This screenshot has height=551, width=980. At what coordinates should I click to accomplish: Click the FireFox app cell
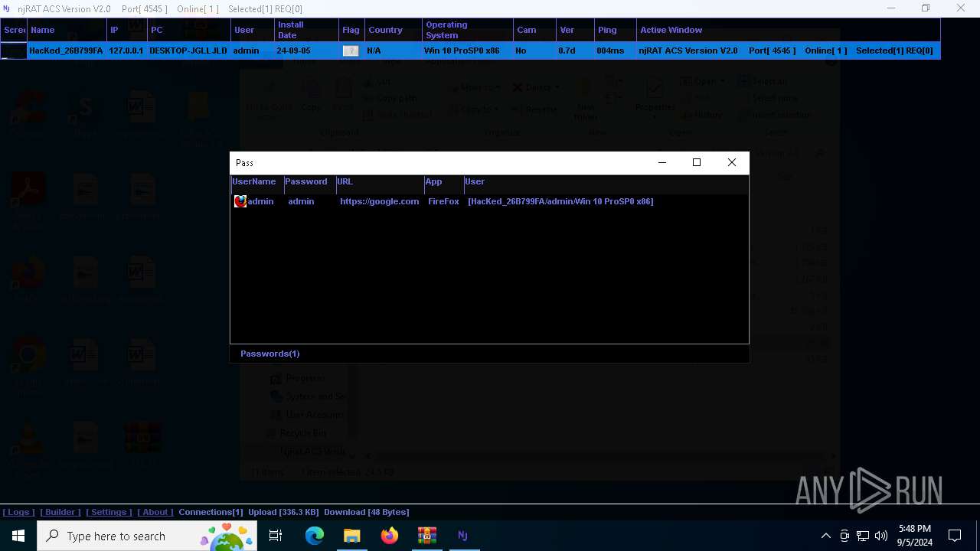tap(443, 201)
